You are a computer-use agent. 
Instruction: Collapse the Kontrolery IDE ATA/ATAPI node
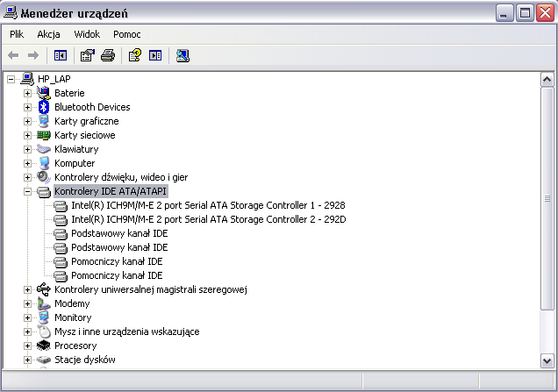[x=27, y=191]
